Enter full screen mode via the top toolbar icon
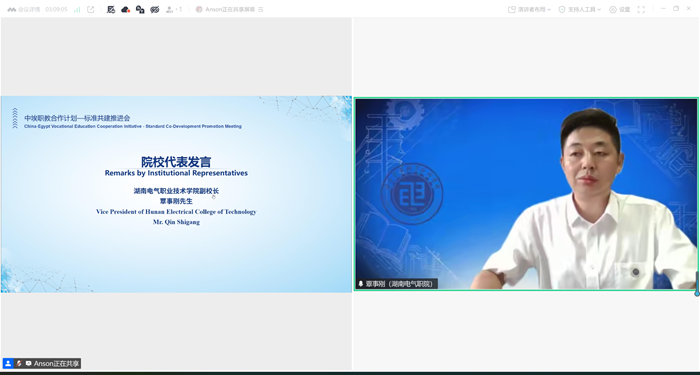This screenshot has height=375, width=700. pyautogui.click(x=641, y=9)
